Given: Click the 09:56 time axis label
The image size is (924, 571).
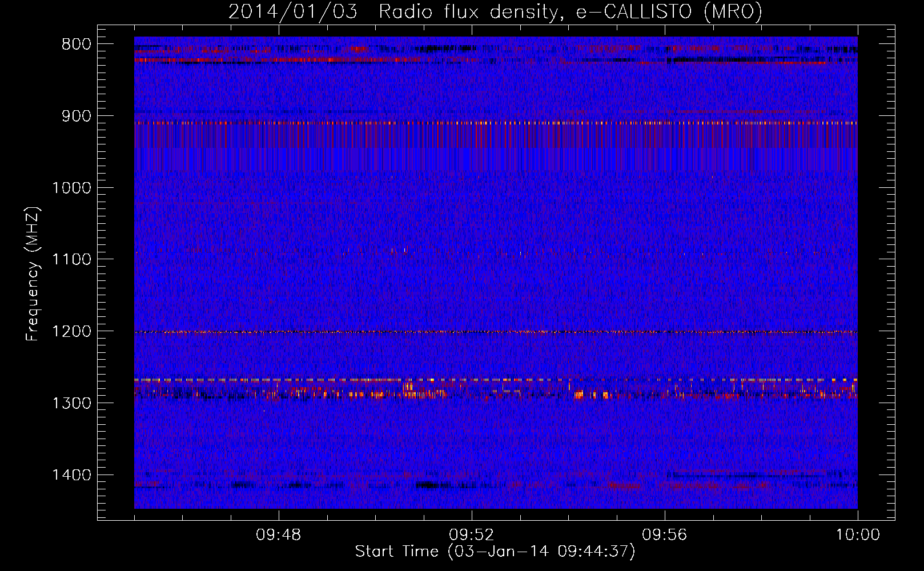Looking at the screenshot, I should [x=664, y=535].
